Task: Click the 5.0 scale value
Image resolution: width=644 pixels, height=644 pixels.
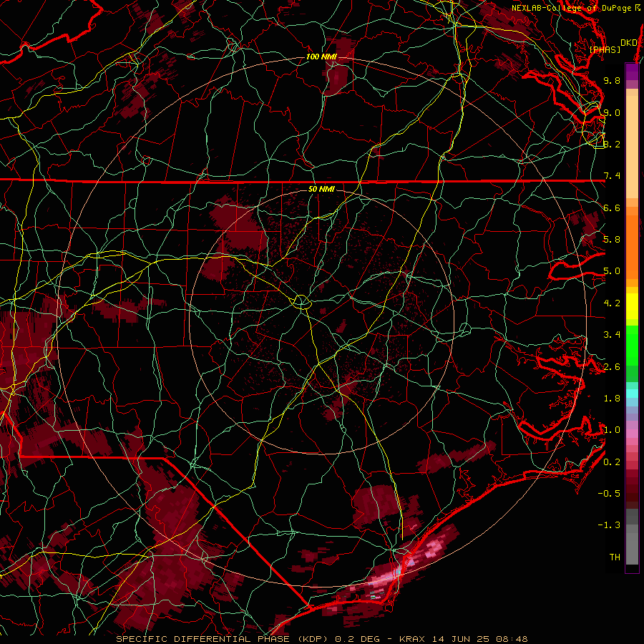Action: click(x=612, y=271)
